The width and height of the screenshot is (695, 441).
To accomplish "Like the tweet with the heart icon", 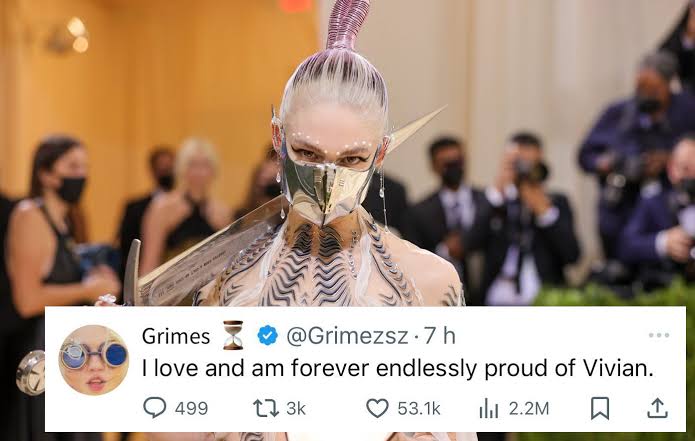I will pos(377,408).
